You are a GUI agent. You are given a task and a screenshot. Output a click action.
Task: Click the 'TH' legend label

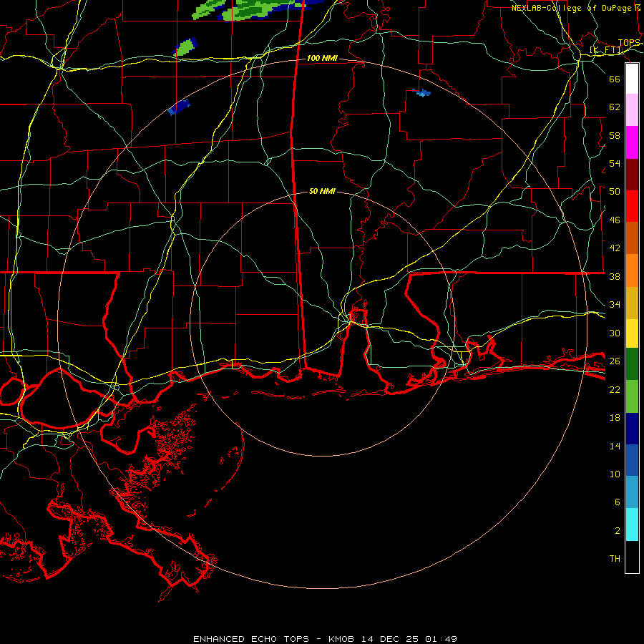(x=615, y=558)
